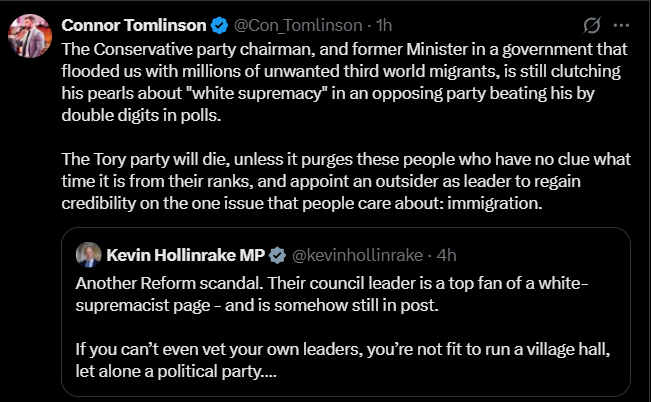Open the more options ellipsis menu
This screenshot has height=402, width=651.
tap(622, 24)
